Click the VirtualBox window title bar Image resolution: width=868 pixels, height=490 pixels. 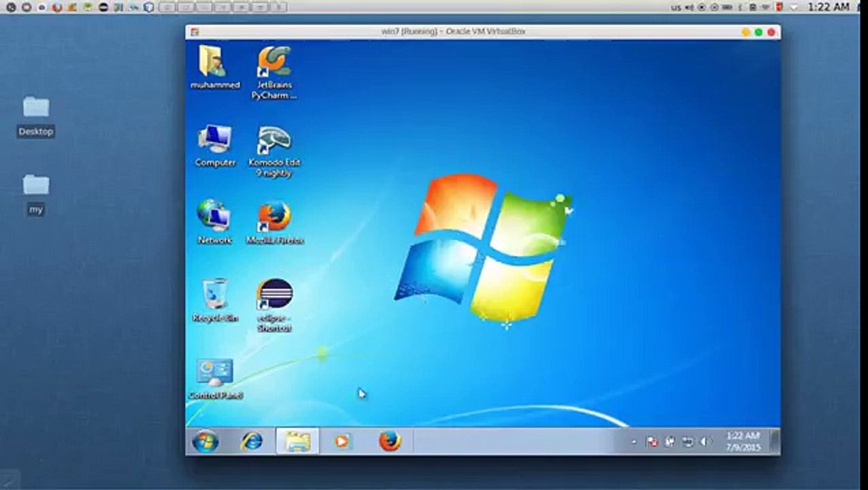[x=482, y=31]
